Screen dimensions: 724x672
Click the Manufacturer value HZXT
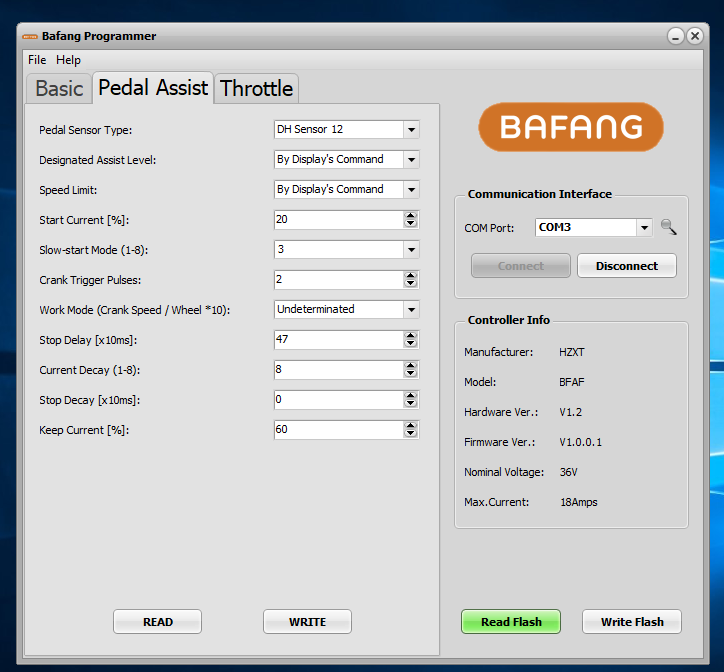[x=572, y=352]
